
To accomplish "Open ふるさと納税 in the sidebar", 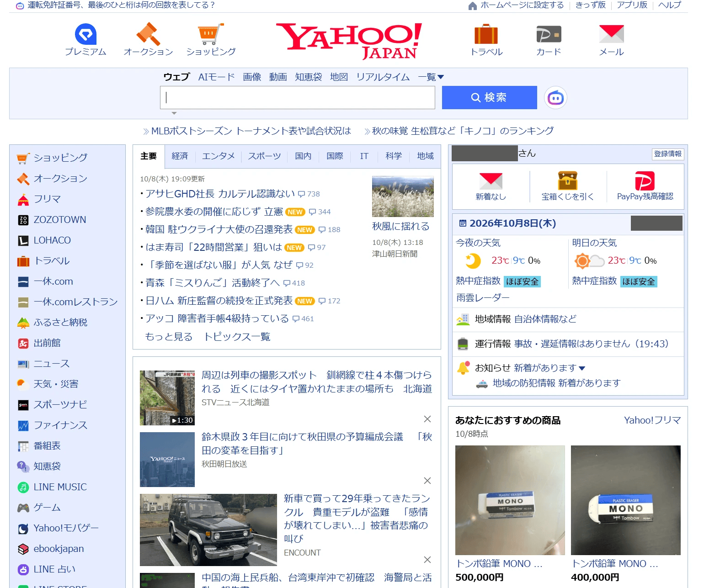I will tap(60, 323).
